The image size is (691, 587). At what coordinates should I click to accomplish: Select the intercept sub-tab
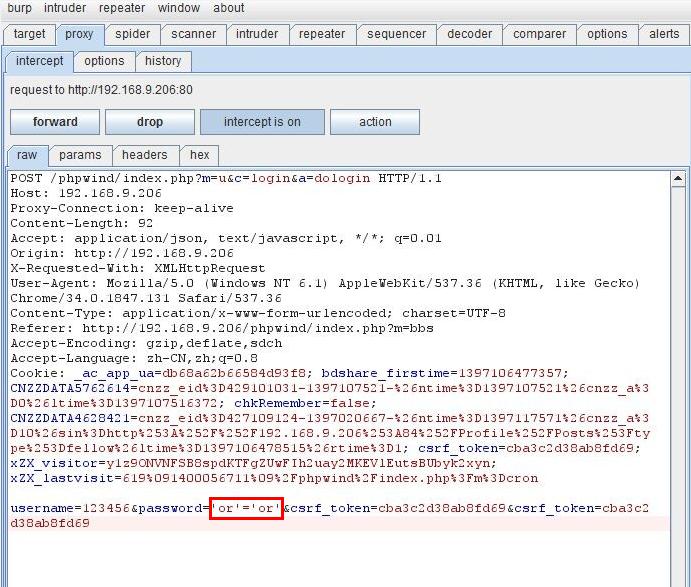tap(40, 61)
